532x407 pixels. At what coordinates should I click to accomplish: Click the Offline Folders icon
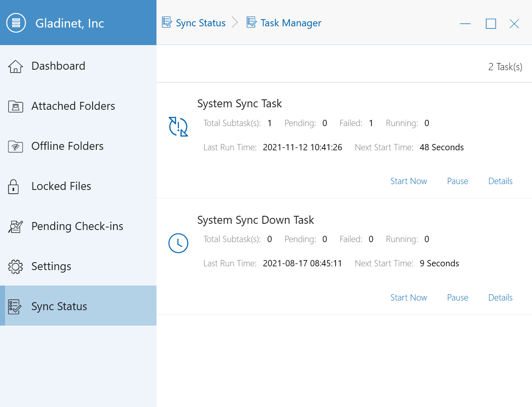tap(15, 147)
